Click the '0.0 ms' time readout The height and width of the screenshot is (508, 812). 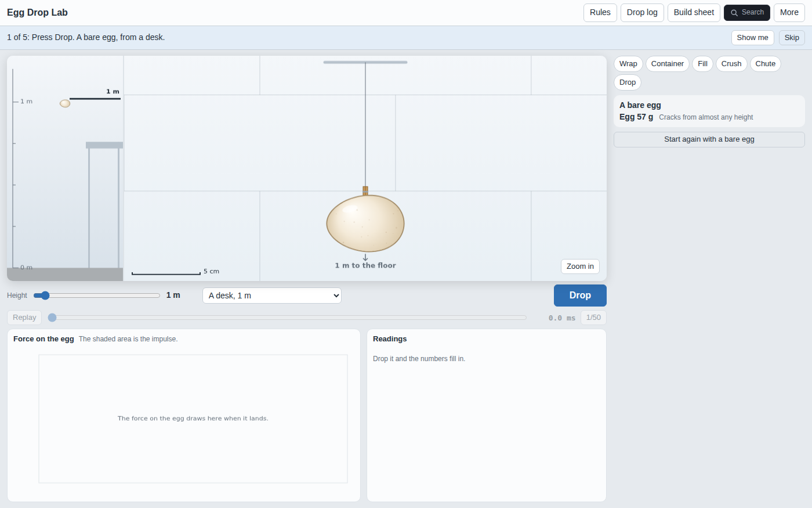562,318
